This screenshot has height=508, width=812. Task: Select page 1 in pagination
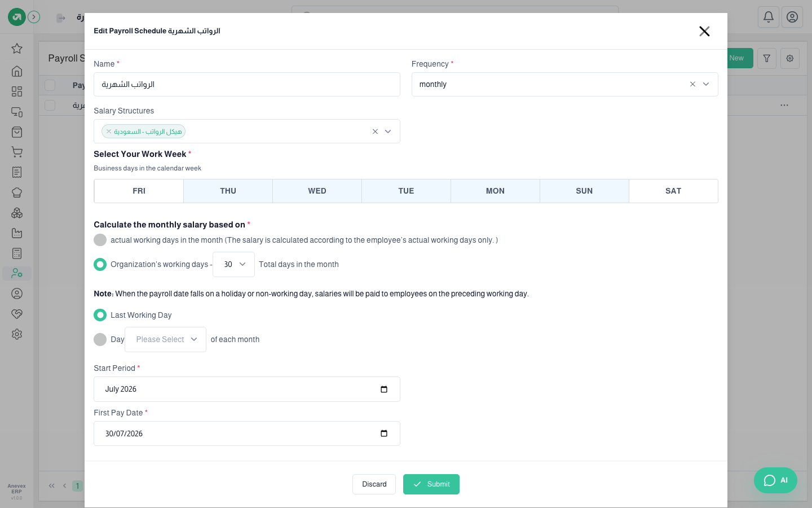click(78, 486)
